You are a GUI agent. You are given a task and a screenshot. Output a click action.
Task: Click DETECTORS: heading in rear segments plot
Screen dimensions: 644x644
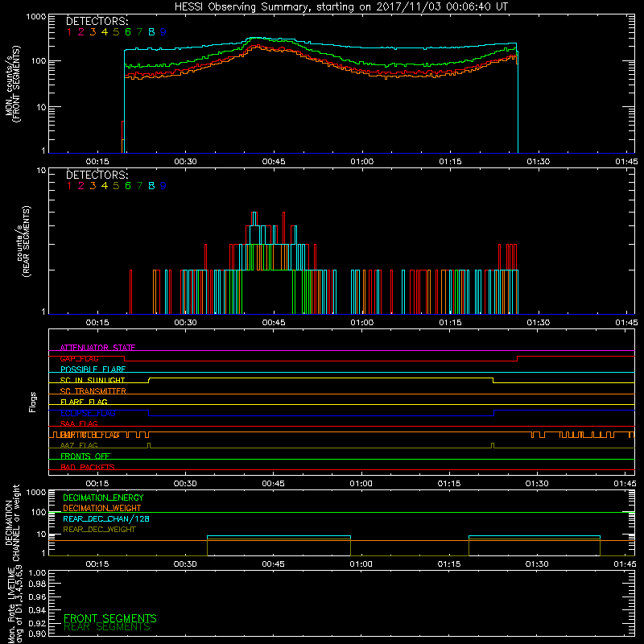(97, 175)
